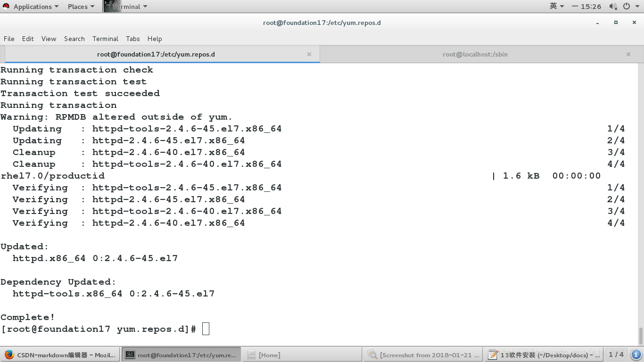
Task: Open the Terminal menu in menu bar
Action: 105,39
